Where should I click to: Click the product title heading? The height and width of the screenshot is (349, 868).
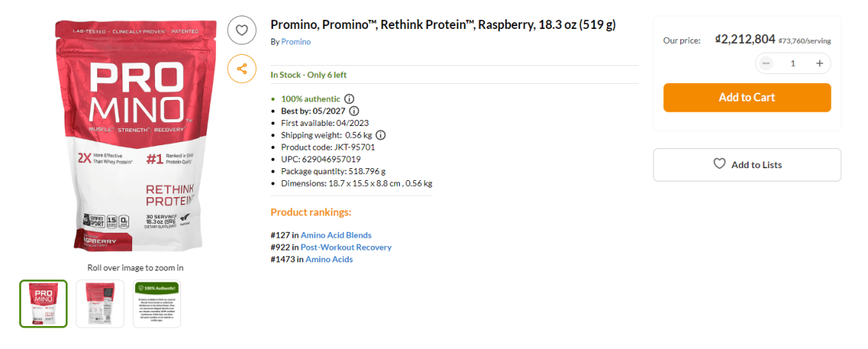point(443,25)
